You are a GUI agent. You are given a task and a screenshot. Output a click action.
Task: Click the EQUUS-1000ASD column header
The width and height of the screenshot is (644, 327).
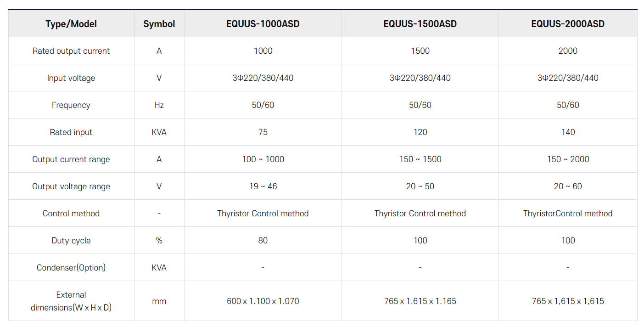click(263, 24)
